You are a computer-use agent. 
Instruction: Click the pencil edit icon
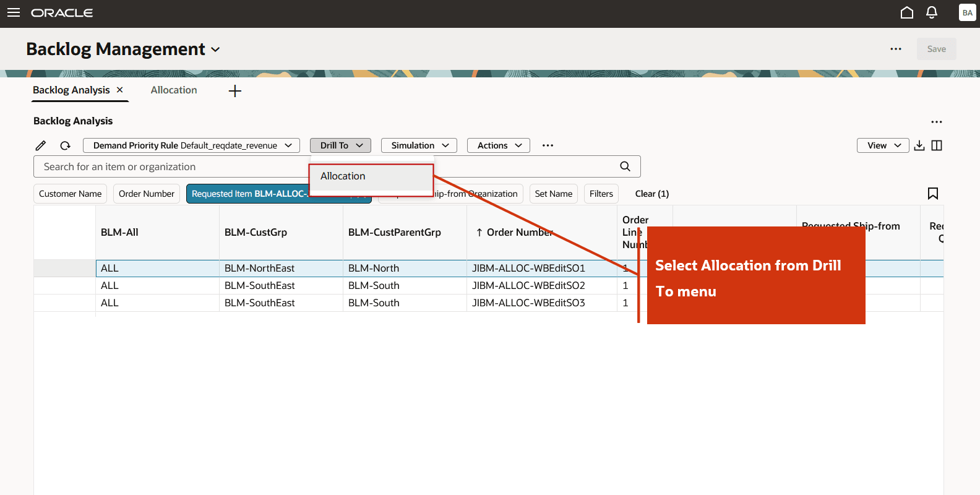click(41, 145)
